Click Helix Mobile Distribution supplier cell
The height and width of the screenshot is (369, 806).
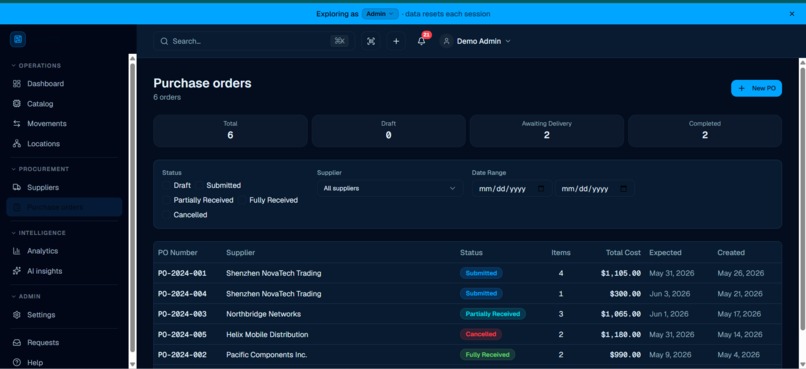tap(267, 335)
